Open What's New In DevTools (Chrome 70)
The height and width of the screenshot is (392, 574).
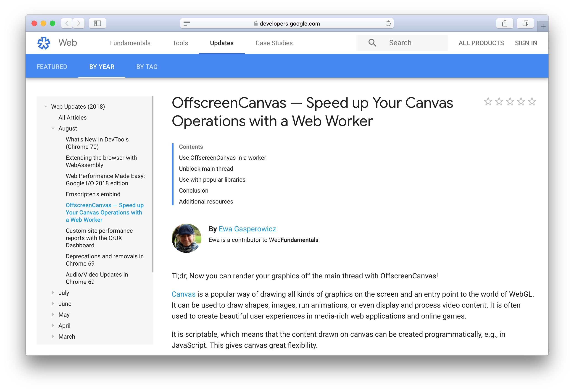(x=97, y=143)
